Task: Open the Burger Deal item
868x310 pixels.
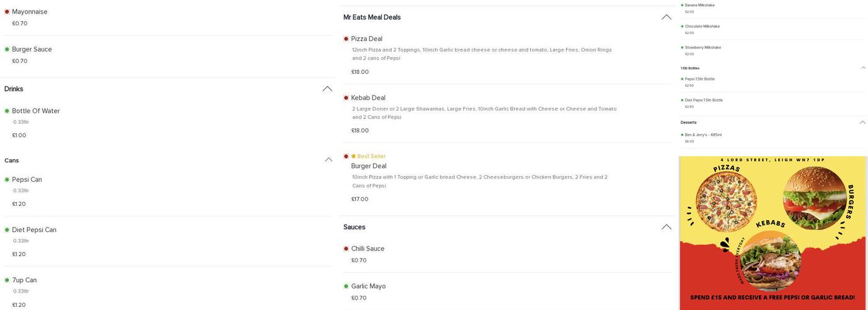Action: click(369, 166)
